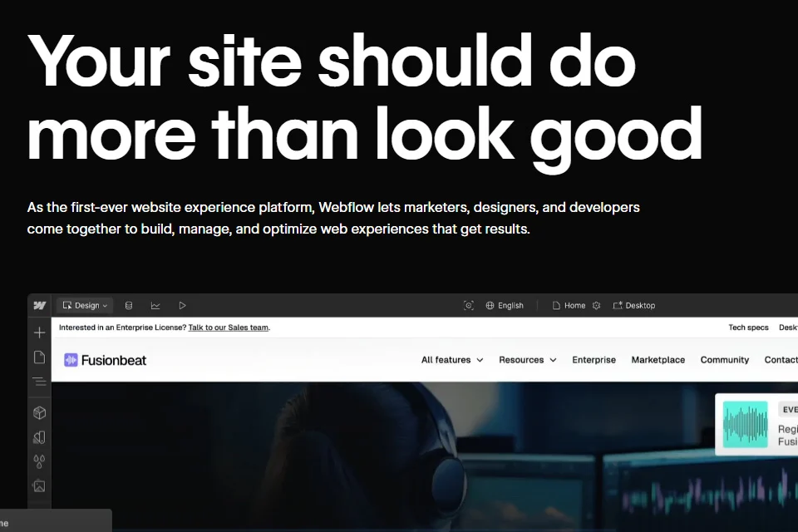Click the Tech specs link
Image resolution: width=798 pixels, height=532 pixels.
coord(748,328)
